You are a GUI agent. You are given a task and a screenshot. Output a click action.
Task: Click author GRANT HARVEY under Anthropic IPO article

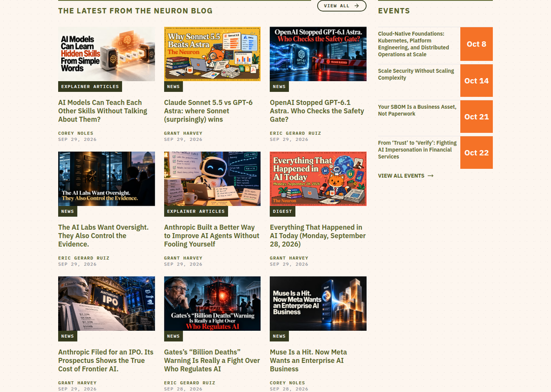78,383
